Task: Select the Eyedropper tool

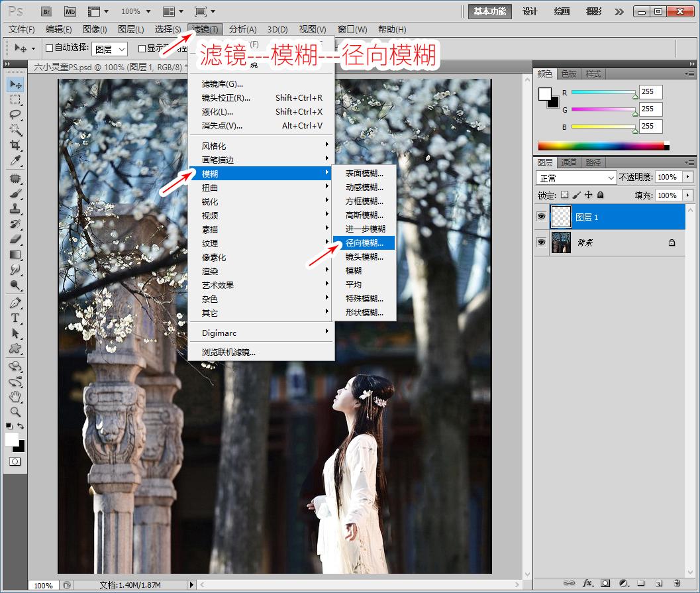Action: tap(16, 160)
